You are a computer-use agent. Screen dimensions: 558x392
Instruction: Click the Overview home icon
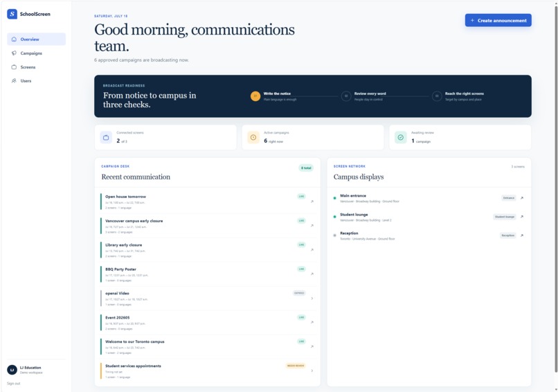click(x=14, y=39)
